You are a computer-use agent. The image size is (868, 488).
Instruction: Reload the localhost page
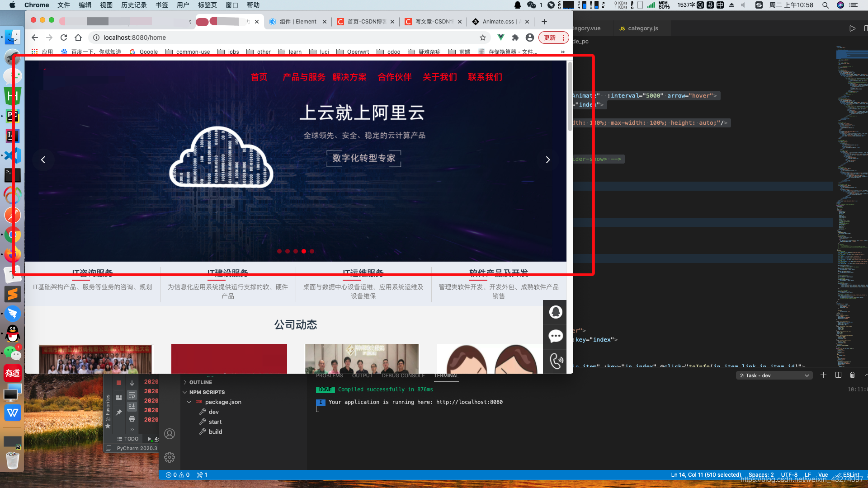[64, 38]
